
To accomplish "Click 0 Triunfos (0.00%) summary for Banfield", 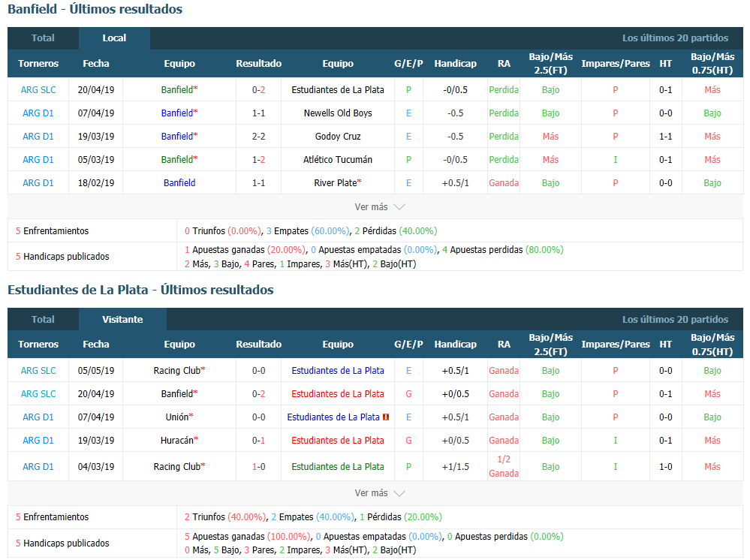I will pos(224,231).
